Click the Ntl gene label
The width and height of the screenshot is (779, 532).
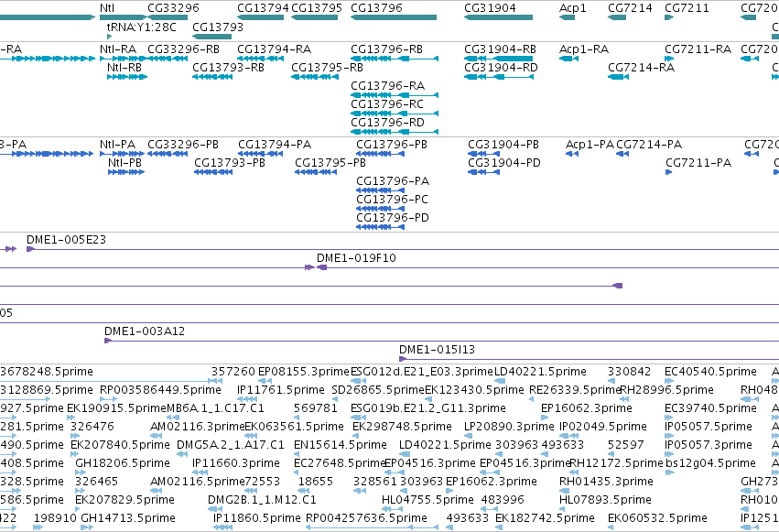click(x=107, y=8)
